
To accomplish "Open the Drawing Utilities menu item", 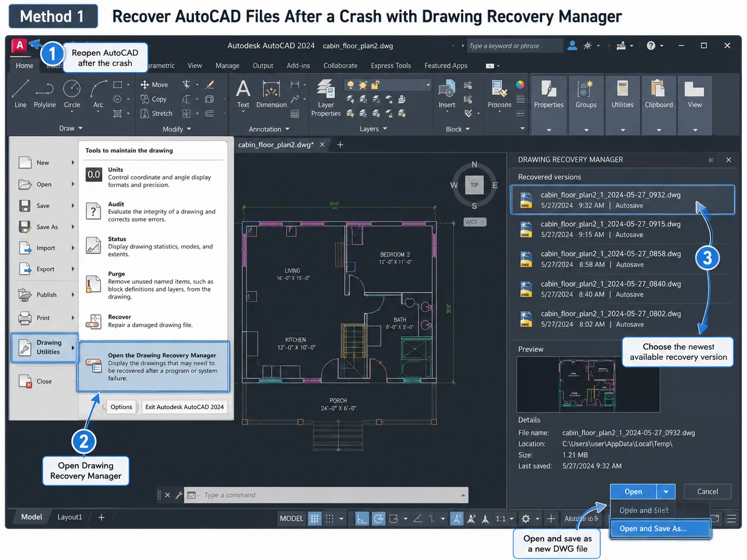I will pyautogui.click(x=44, y=348).
